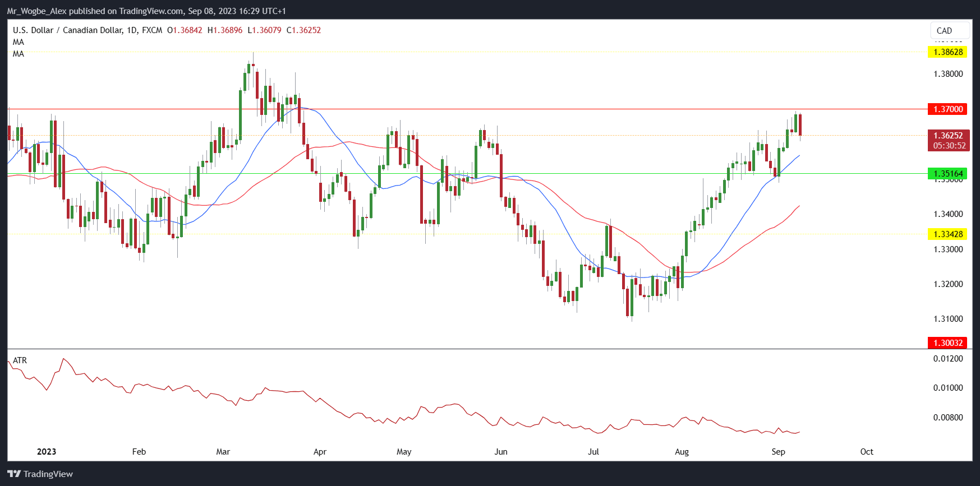Click the May label on time axis
Viewport: 980px width, 486px height.
pyautogui.click(x=404, y=452)
